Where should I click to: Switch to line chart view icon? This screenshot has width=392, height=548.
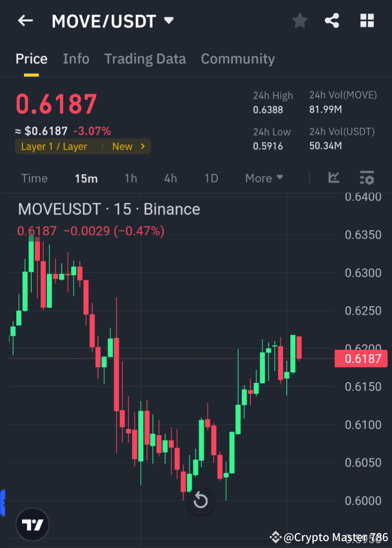(x=334, y=178)
